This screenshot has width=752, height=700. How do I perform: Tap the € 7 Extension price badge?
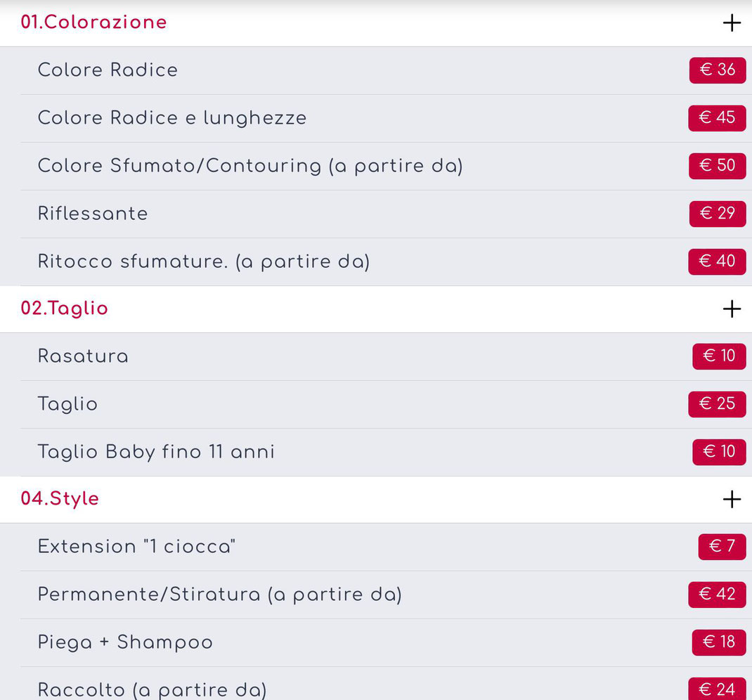[722, 547]
